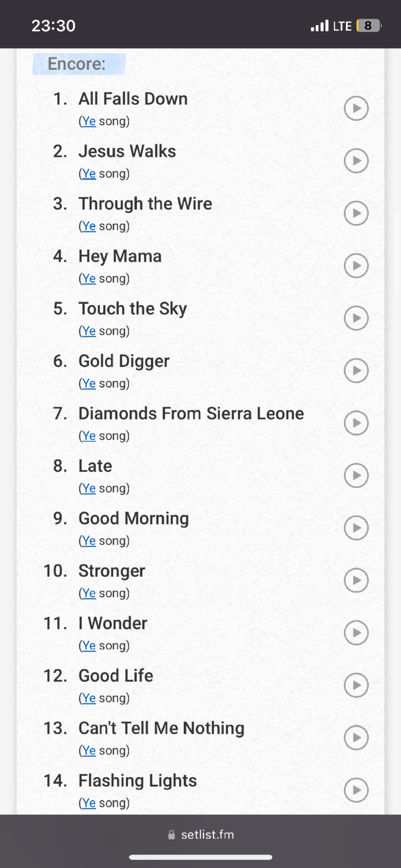
Task: Open Ye link under All Falls Down
Action: (x=89, y=121)
